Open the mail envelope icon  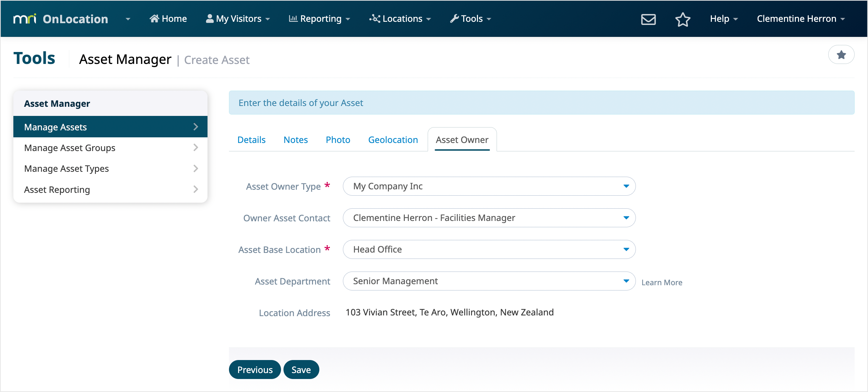click(648, 19)
